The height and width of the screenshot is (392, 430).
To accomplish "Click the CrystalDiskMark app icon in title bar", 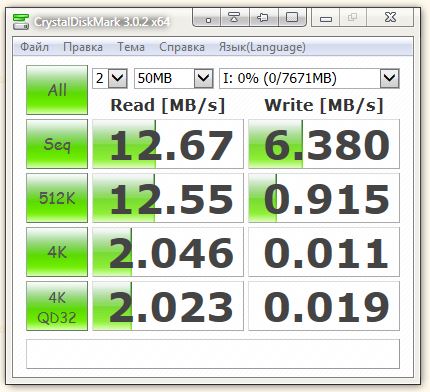I will point(21,22).
